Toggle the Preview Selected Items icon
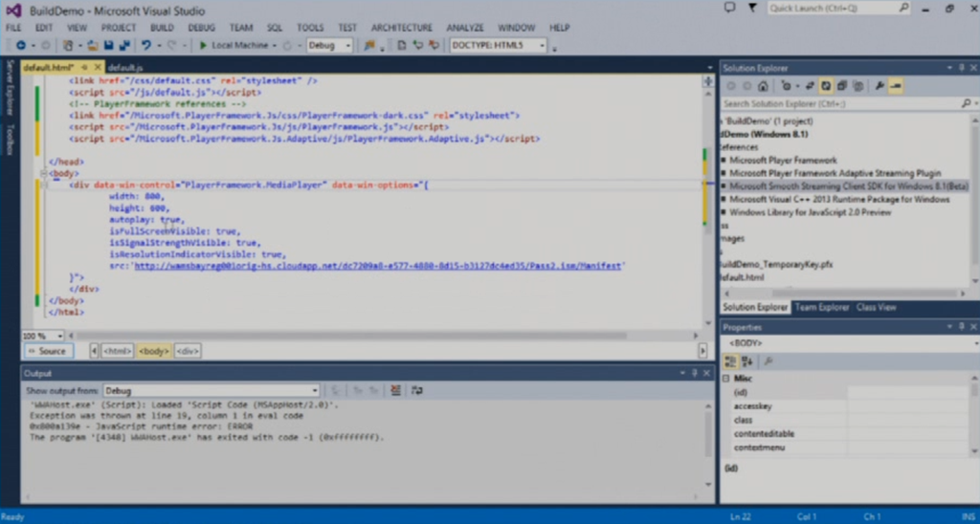 point(896,86)
